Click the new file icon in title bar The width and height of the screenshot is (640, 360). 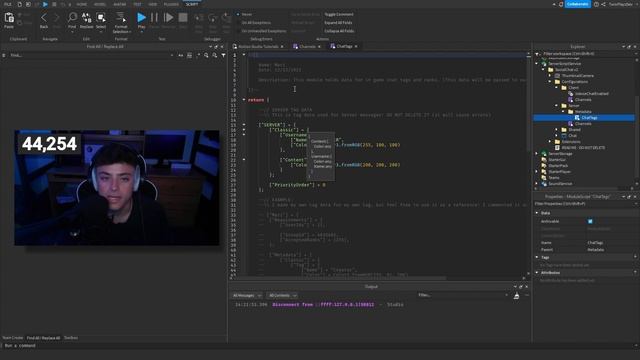pos(19,4)
